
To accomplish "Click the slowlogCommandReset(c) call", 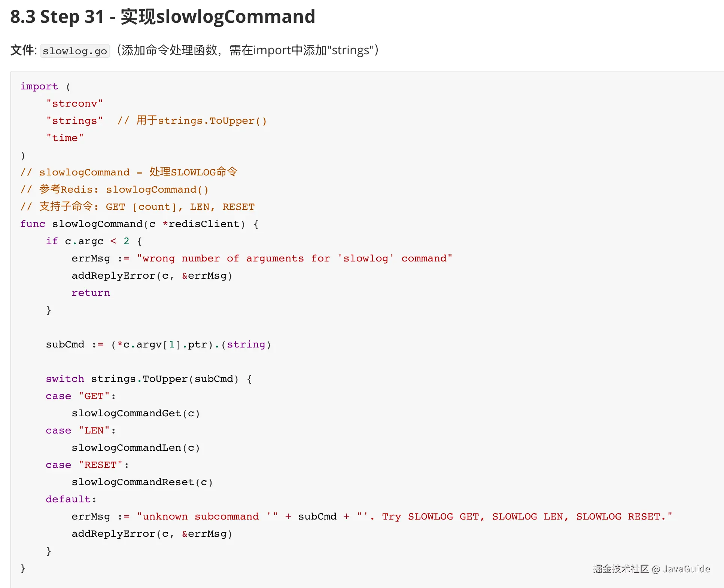I will [x=142, y=482].
